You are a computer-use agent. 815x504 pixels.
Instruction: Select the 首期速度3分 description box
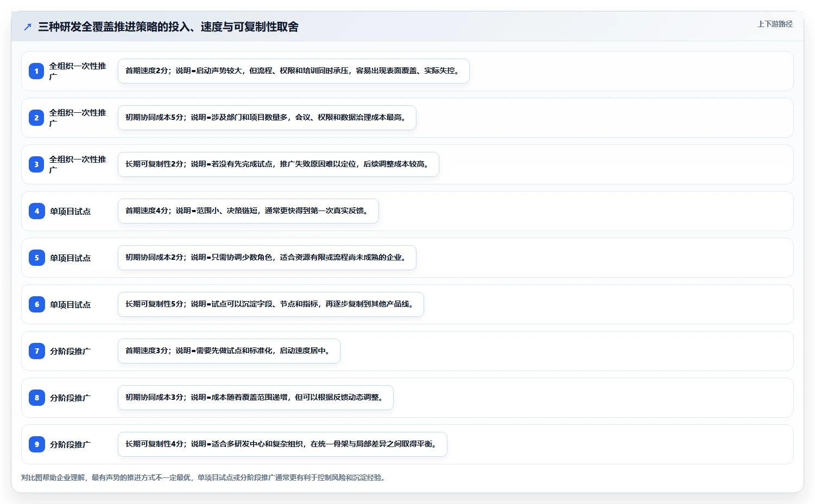pos(229,351)
